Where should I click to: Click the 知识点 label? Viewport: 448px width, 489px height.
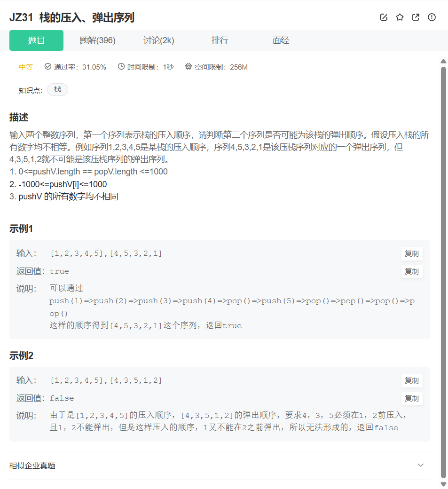(x=31, y=90)
